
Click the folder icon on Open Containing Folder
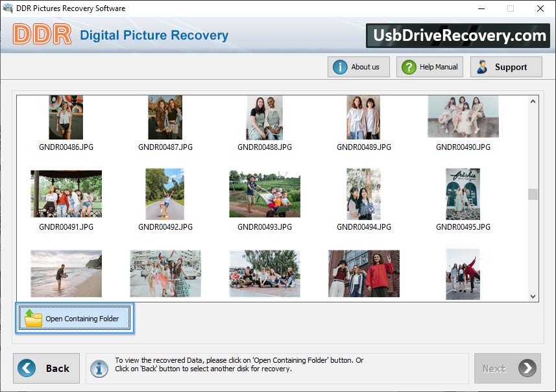33,318
